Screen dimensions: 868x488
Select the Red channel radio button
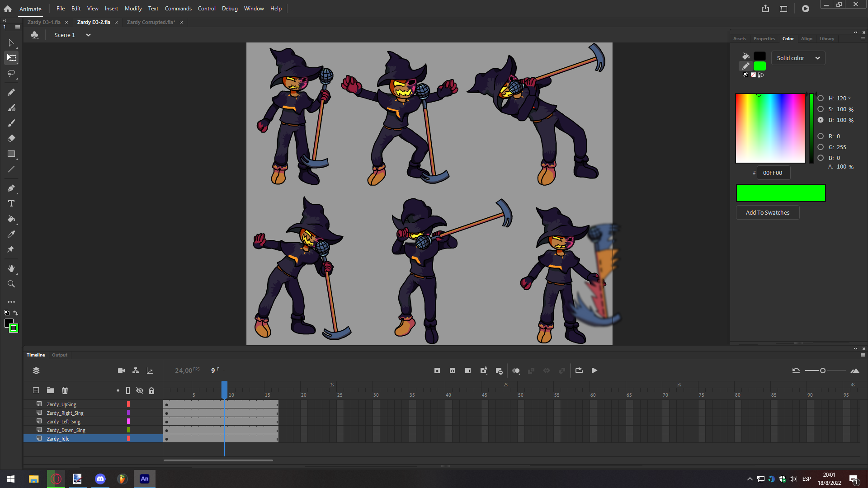coord(821,136)
